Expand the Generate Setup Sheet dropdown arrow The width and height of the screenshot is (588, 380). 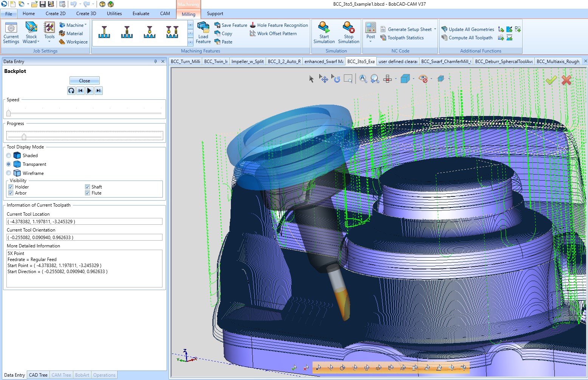435,29
